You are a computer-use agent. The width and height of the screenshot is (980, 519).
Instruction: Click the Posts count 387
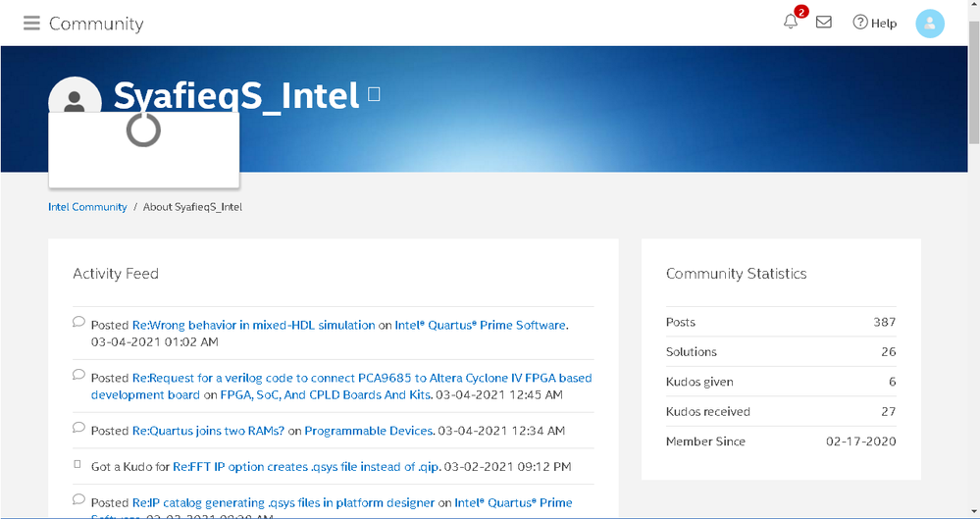[x=885, y=322]
